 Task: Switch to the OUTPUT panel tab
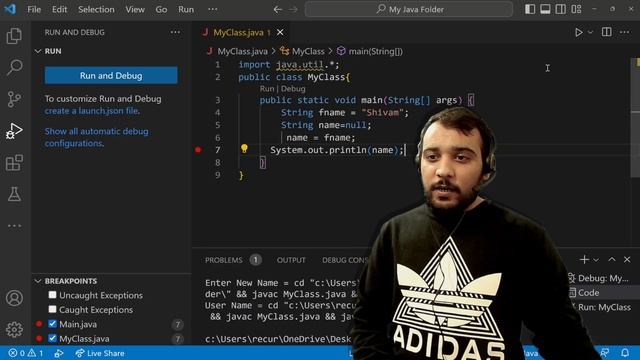click(291, 260)
